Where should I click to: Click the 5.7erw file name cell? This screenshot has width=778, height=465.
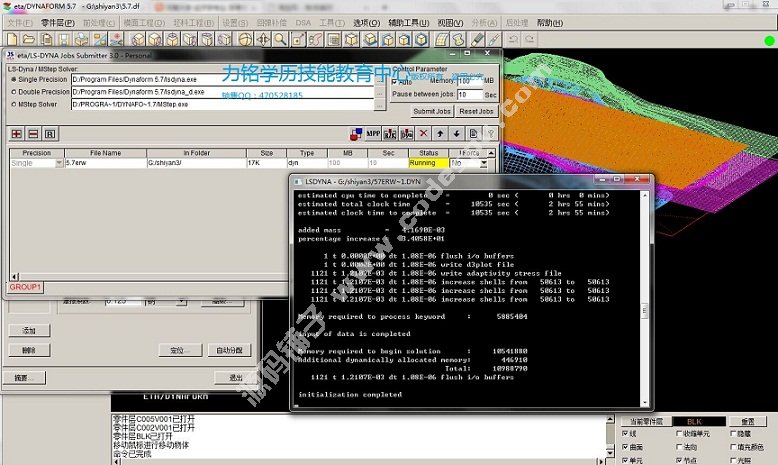tap(105, 163)
